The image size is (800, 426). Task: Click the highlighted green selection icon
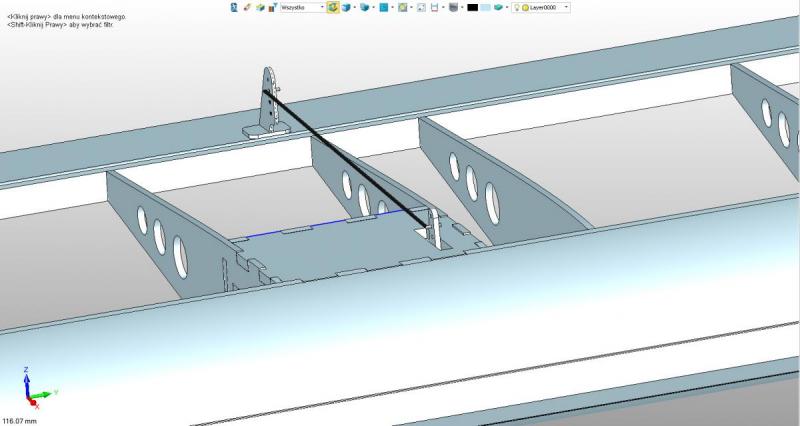click(331, 7)
